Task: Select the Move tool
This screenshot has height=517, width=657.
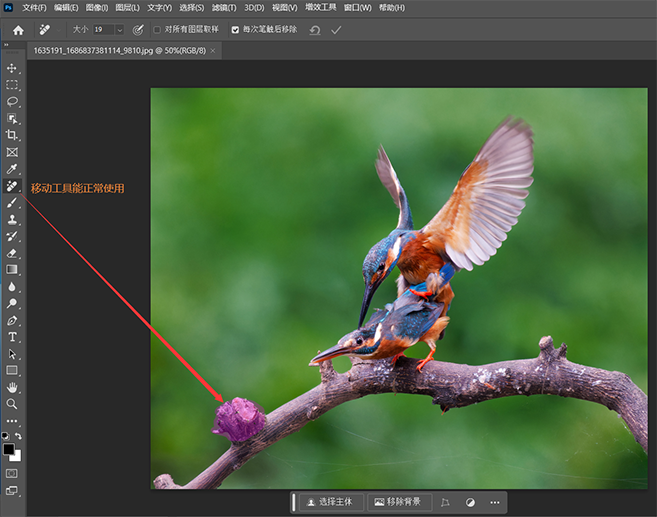Action: pyautogui.click(x=12, y=68)
